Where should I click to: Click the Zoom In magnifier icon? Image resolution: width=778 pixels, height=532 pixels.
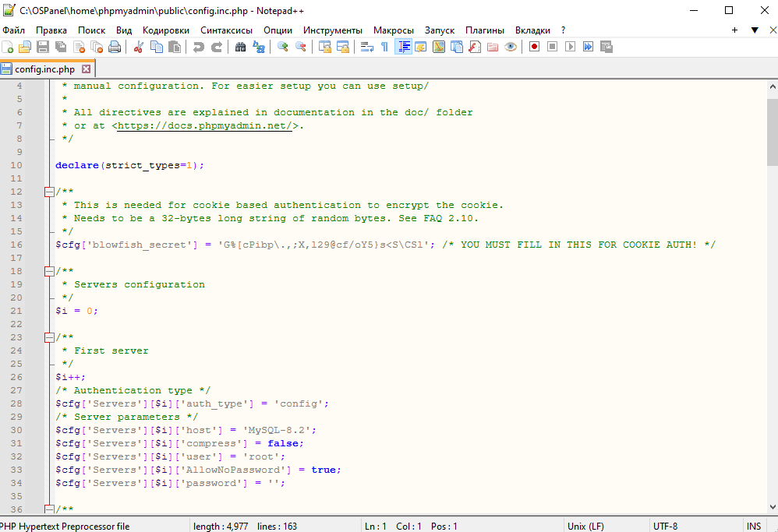click(283, 47)
